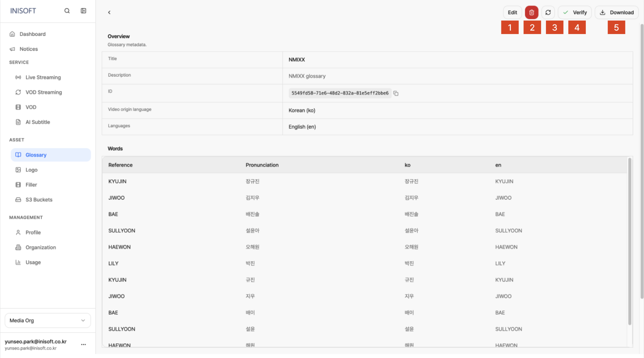Click Korean (ko) origin language value
This screenshot has height=358, width=644.
[x=302, y=110]
